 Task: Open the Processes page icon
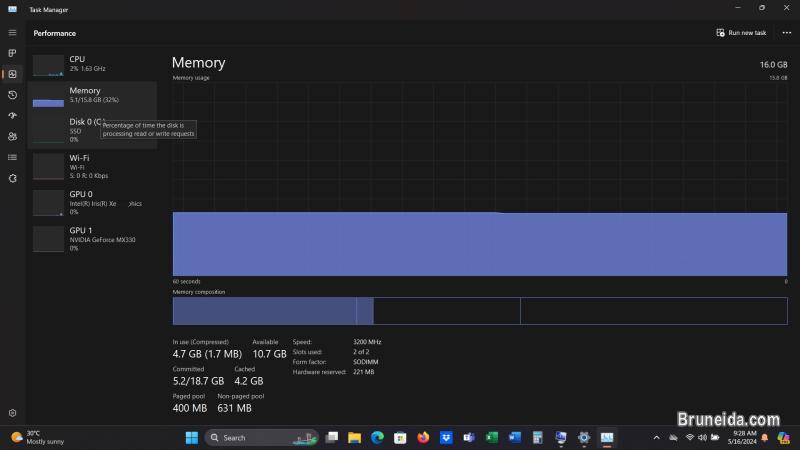tap(12, 53)
